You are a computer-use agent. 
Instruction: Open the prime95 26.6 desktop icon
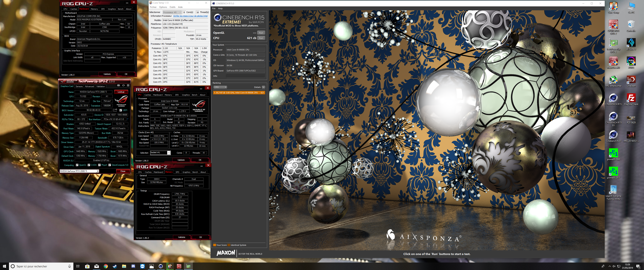[613, 154]
